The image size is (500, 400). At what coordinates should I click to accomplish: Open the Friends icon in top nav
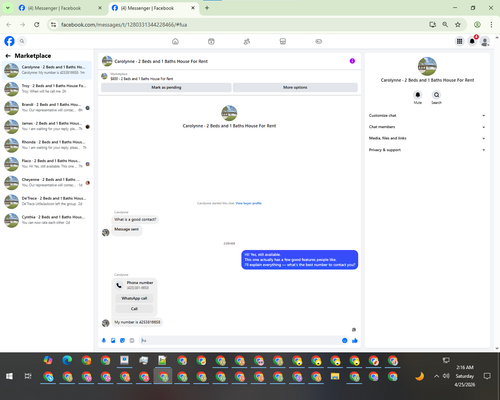[x=247, y=41]
